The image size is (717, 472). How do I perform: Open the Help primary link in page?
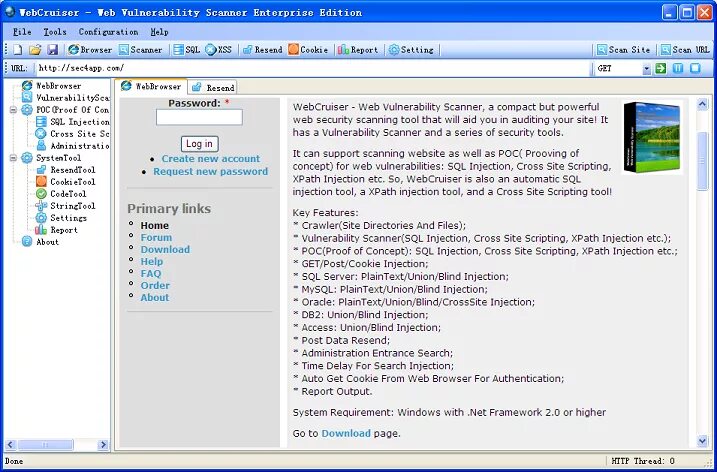(x=152, y=262)
